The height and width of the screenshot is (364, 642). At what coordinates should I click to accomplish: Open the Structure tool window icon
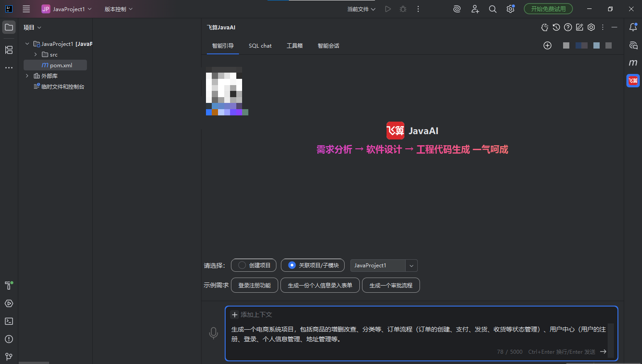pos(9,50)
